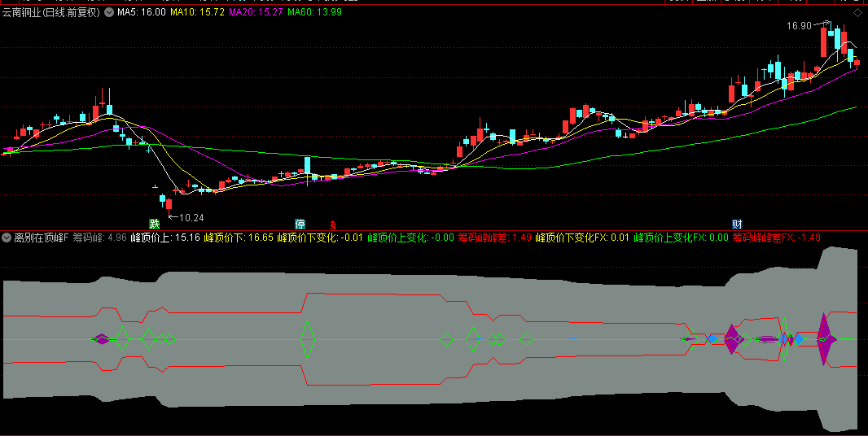Select the MA20: 15.27 label
The width and height of the screenshot is (868, 436).
coord(256,12)
